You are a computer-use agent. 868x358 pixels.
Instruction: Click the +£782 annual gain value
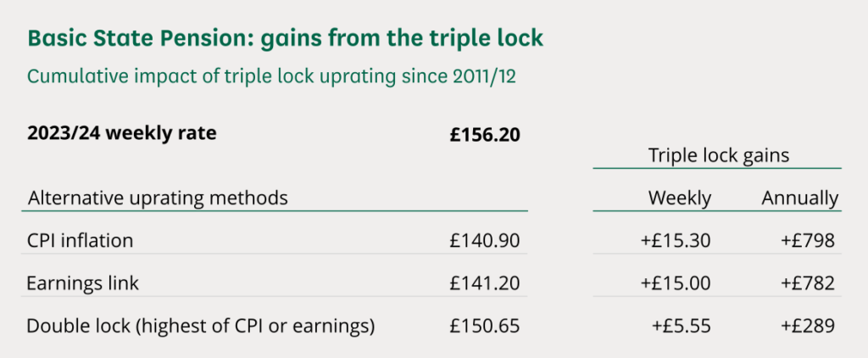(808, 283)
